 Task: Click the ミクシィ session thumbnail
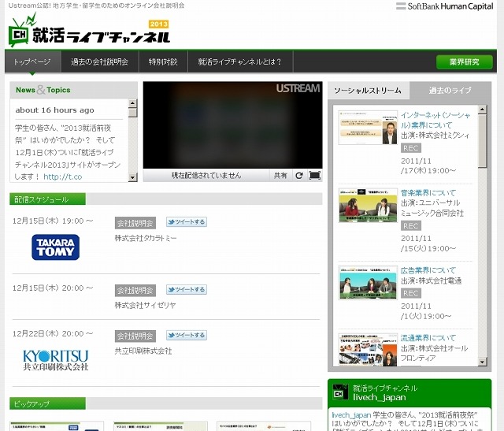(368, 128)
